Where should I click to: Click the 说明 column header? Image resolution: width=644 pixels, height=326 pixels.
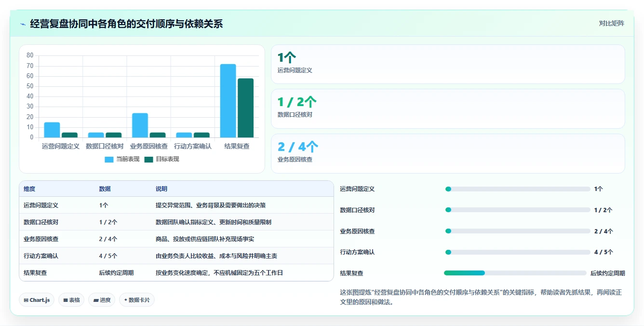[x=161, y=189]
